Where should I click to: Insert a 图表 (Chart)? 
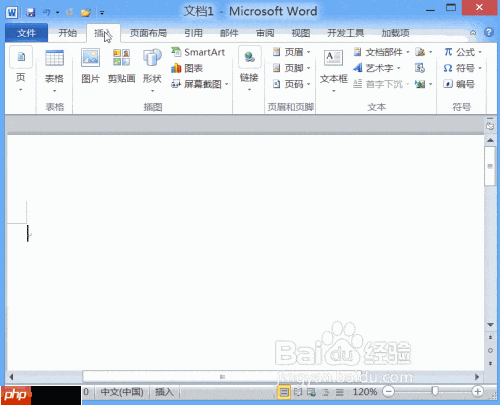(x=187, y=68)
